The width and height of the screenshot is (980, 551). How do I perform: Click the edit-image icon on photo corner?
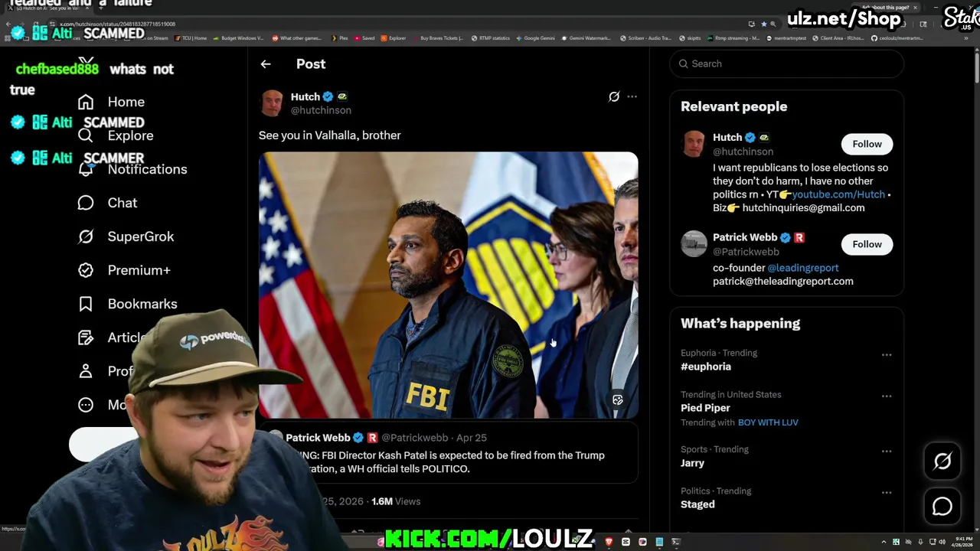tap(618, 400)
